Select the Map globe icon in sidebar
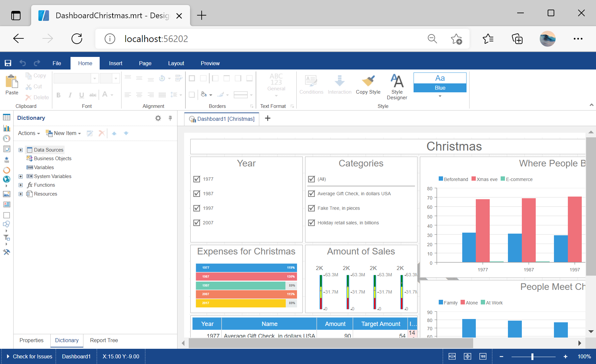596x364 pixels. 7,179
